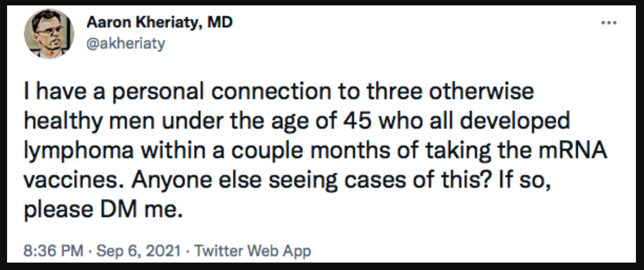This screenshot has width=644, height=270.
Task: Click "healthy men" in the tweet text
Action: (x=89, y=121)
